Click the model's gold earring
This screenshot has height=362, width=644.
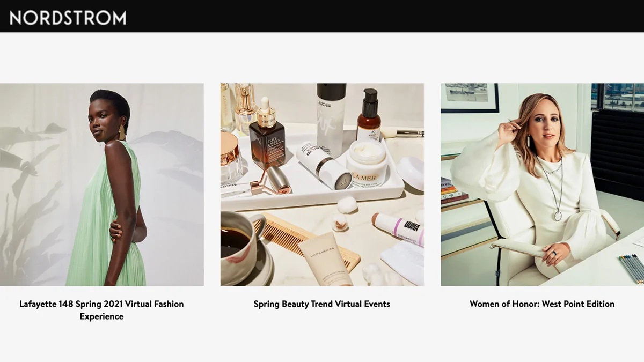122,132
